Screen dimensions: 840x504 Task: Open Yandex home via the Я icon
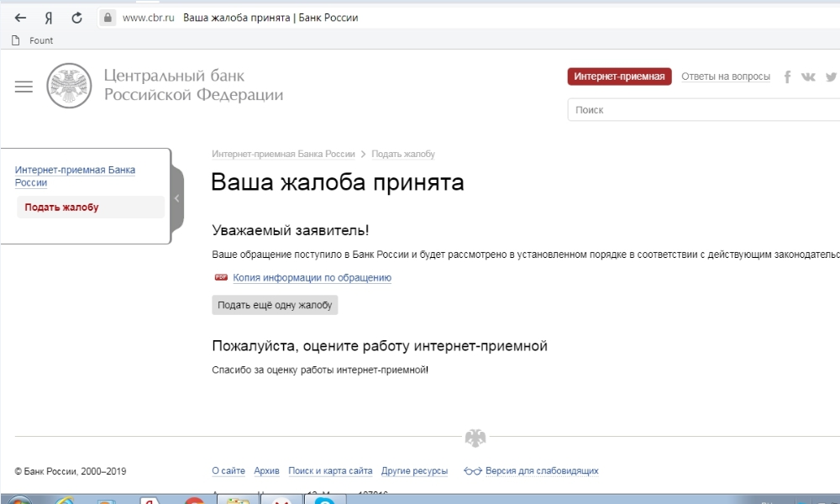tap(48, 18)
